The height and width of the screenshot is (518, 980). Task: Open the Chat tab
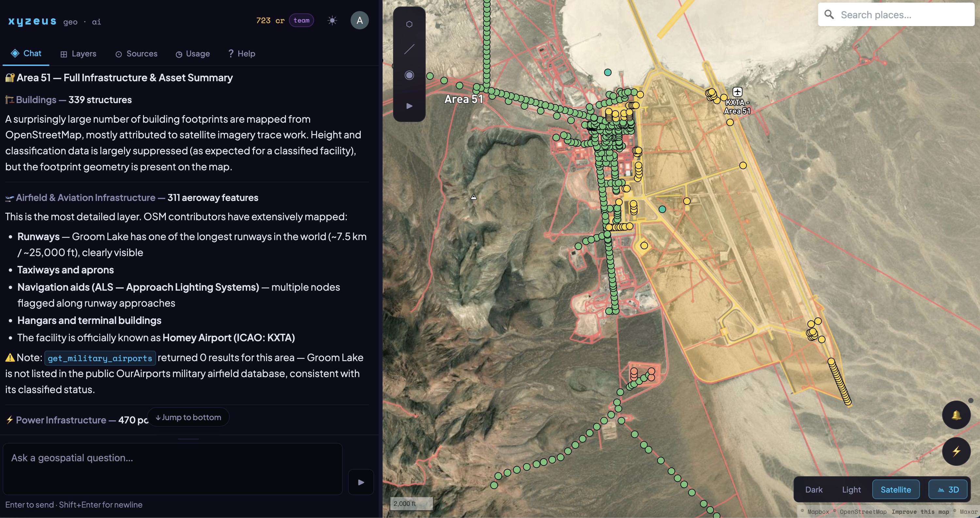[x=26, y=53]
